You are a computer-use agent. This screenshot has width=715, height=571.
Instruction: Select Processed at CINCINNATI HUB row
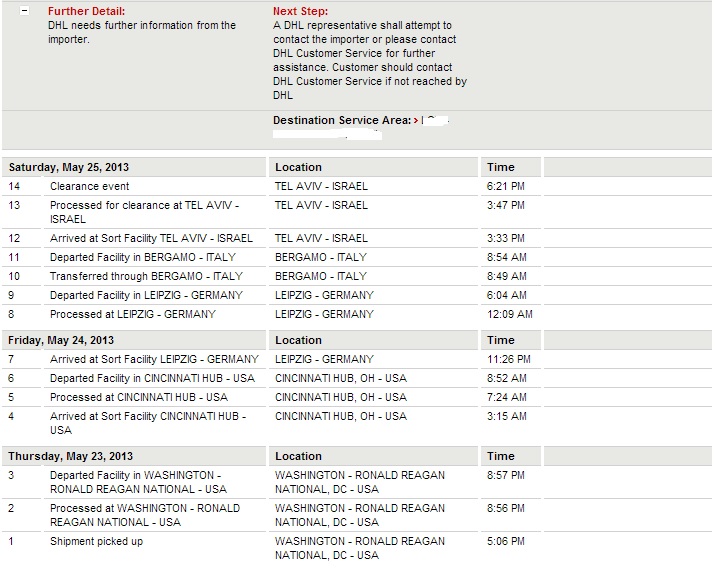point(139,397)
